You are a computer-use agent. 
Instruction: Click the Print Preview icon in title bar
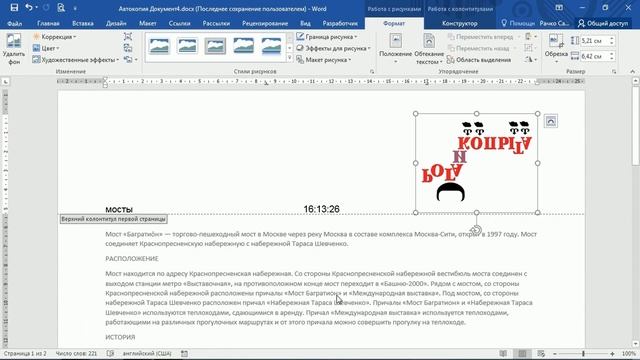[61, 8]
